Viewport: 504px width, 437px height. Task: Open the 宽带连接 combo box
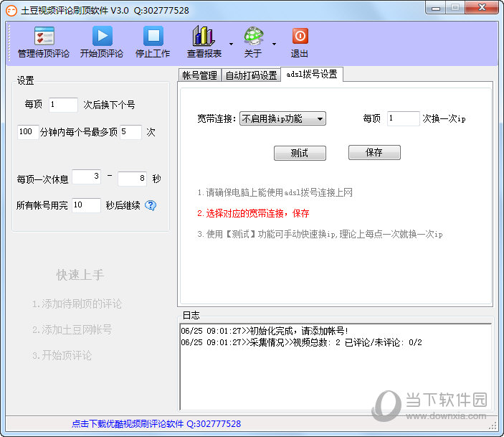tap(282, 118)
